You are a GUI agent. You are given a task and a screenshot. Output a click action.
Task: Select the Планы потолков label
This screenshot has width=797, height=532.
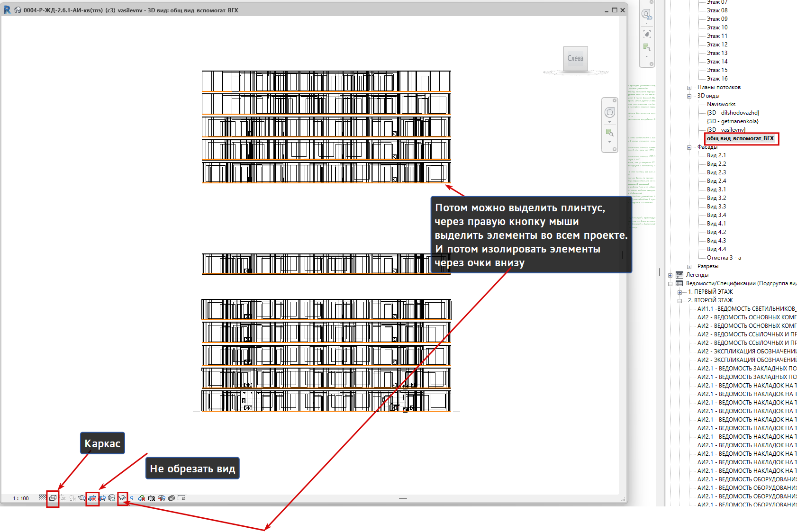click(x=719, y=87)
